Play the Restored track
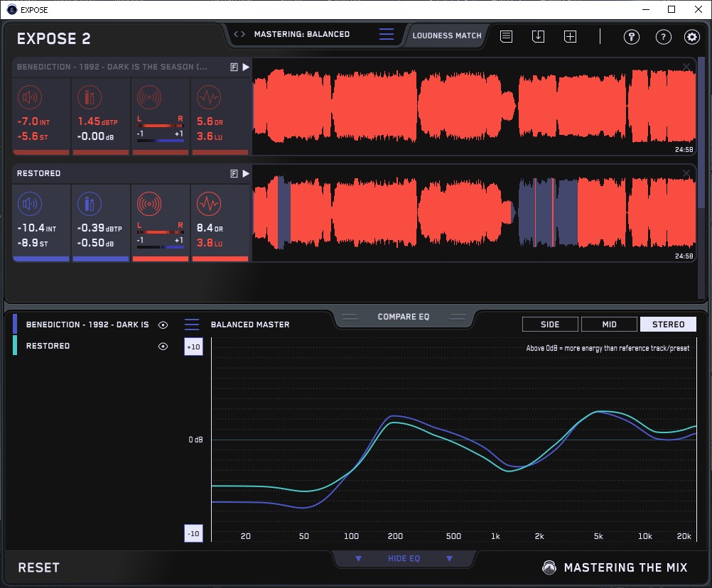The image size is (712, 588). coord(246,173)
